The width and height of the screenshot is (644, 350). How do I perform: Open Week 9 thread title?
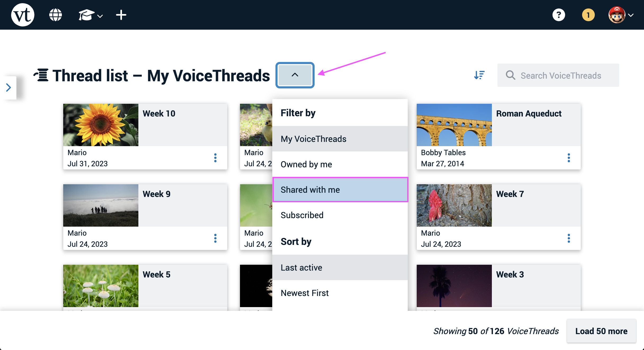[157, 194]
